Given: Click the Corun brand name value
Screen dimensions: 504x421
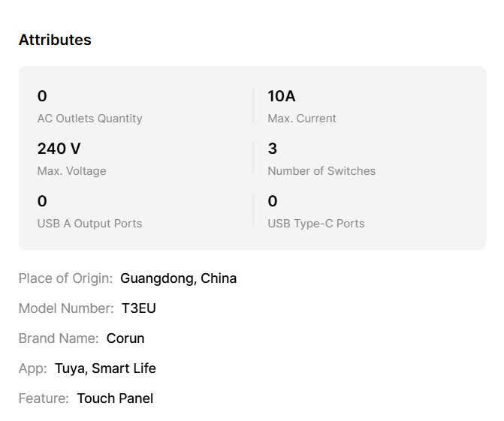Looking at the screenshot, I should coord(125,338).
